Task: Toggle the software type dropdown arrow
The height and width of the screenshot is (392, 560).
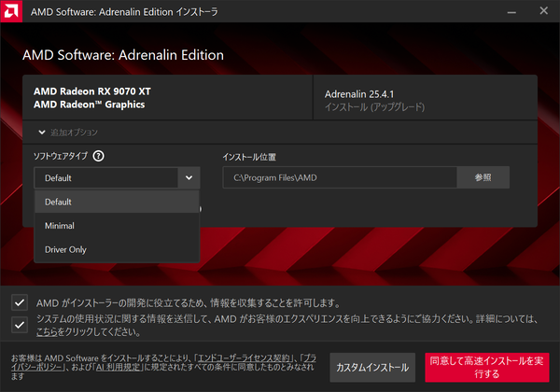Action: click(189, 177)
